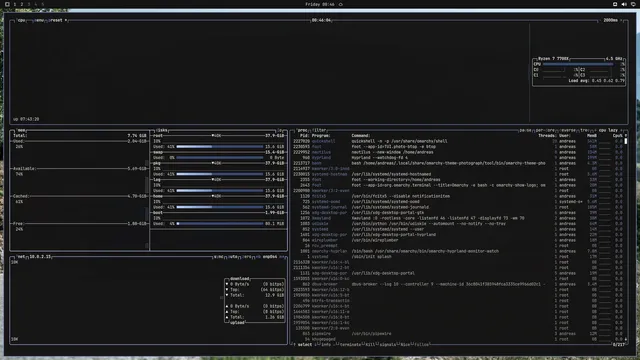640x360 pixels.
Task: Click the terminate process option
Action: pyautogui.click(x=350, y=345)
